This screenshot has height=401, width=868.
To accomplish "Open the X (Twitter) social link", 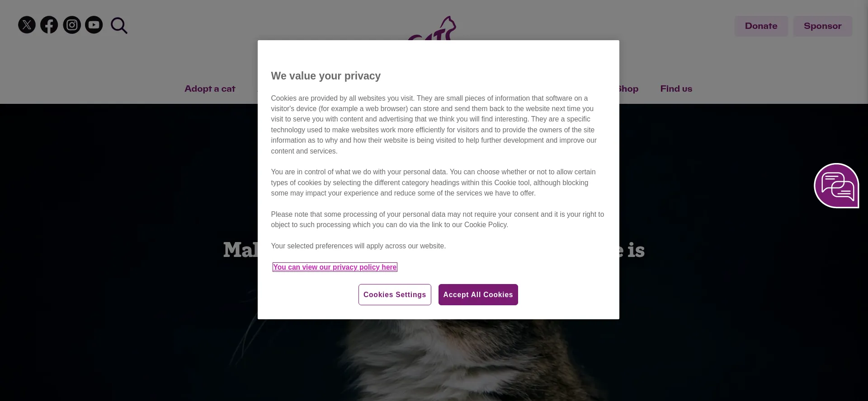I will coord(27,25).
